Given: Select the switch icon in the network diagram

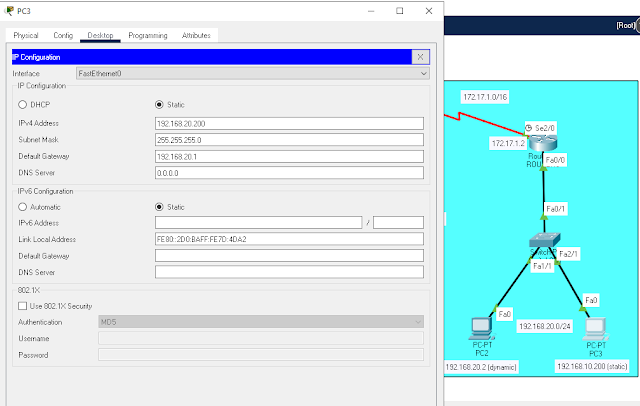Looking at the screenshot, I should pos(544,240).
